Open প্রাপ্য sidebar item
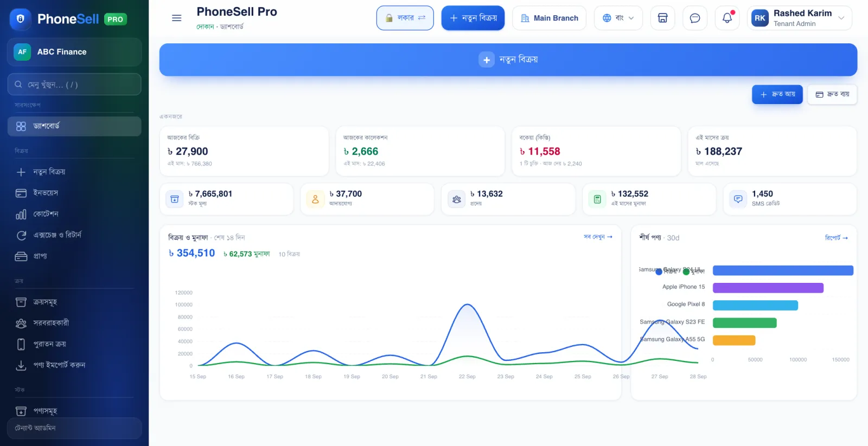This screenshot has height=446, width=868. tap(74, 256)
